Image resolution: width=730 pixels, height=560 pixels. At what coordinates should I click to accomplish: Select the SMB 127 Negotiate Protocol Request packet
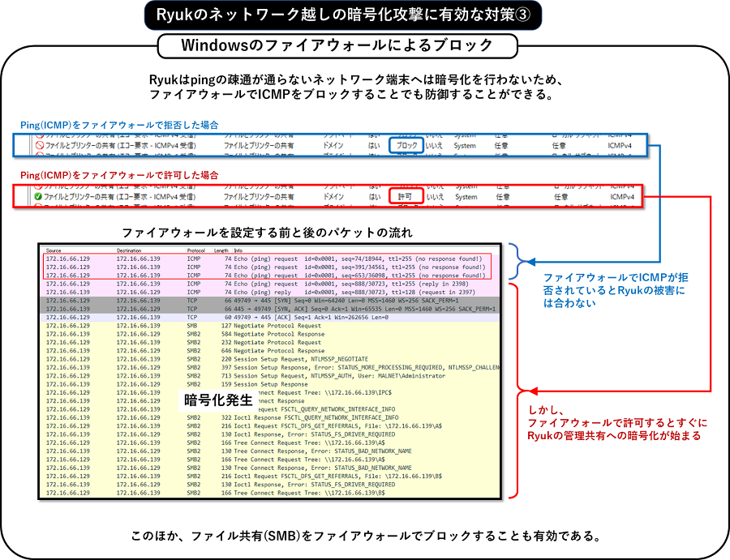pyautogui.click(x=270, y=326)
